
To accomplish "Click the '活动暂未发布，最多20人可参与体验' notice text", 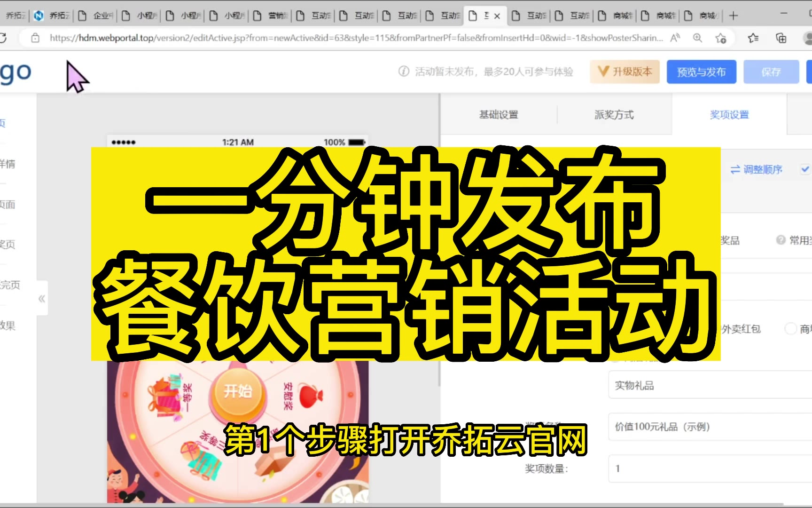I will point(494,71).
